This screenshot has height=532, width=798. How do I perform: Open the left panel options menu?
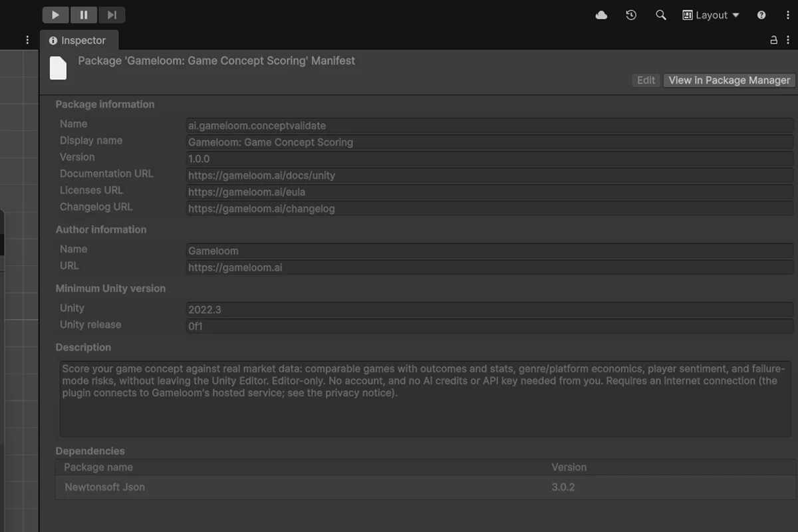27,40
